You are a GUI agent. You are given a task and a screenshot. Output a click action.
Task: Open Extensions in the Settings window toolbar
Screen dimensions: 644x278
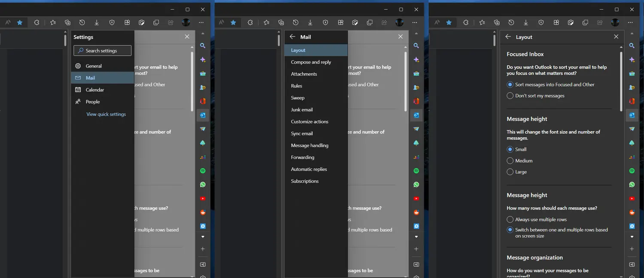coord(36,23)
